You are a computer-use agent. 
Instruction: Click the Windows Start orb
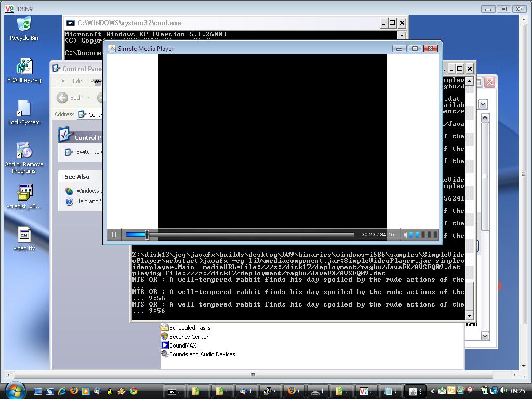point(15,390)
